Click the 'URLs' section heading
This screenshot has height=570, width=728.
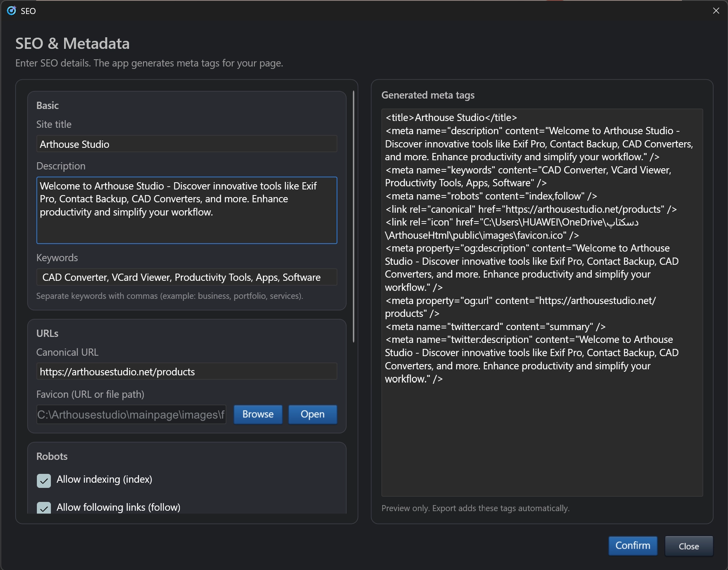click(47, 333)
